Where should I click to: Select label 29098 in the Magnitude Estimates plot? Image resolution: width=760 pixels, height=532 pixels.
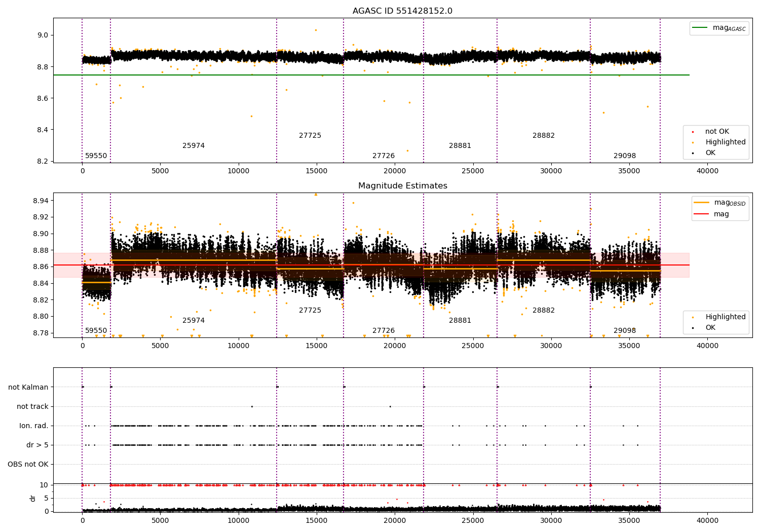coord(625,331)
